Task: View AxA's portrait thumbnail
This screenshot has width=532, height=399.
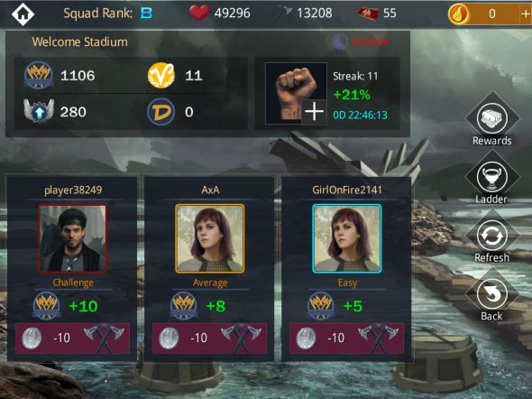Action: [210, 238]
